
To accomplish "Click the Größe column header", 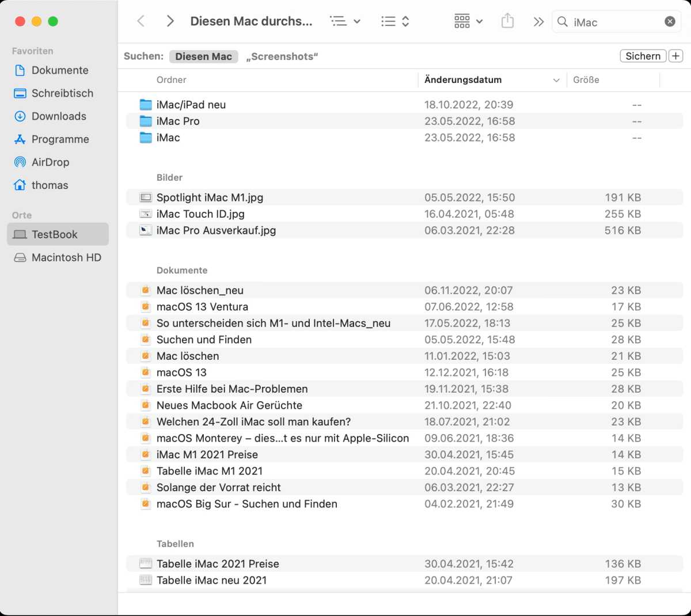I will (586, 80).
